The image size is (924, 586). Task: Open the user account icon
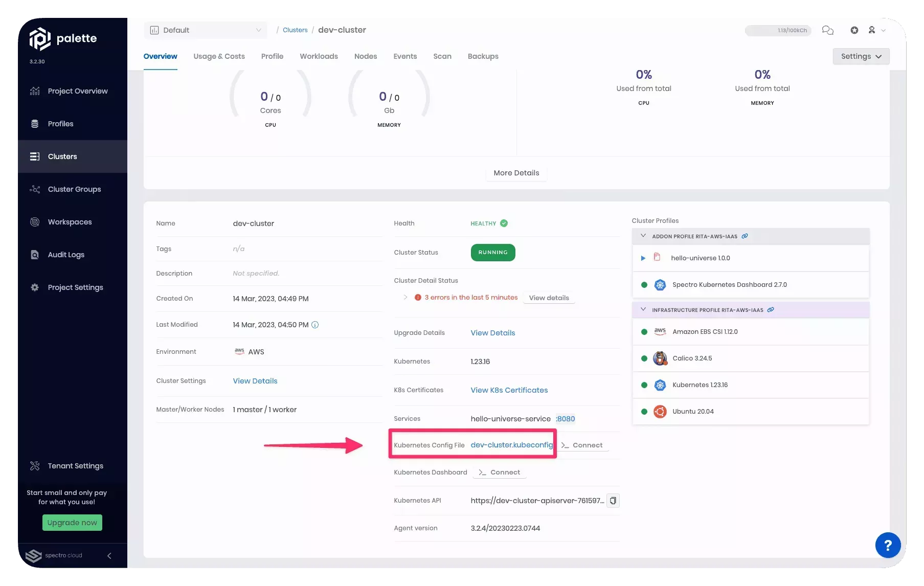(872, 30)
